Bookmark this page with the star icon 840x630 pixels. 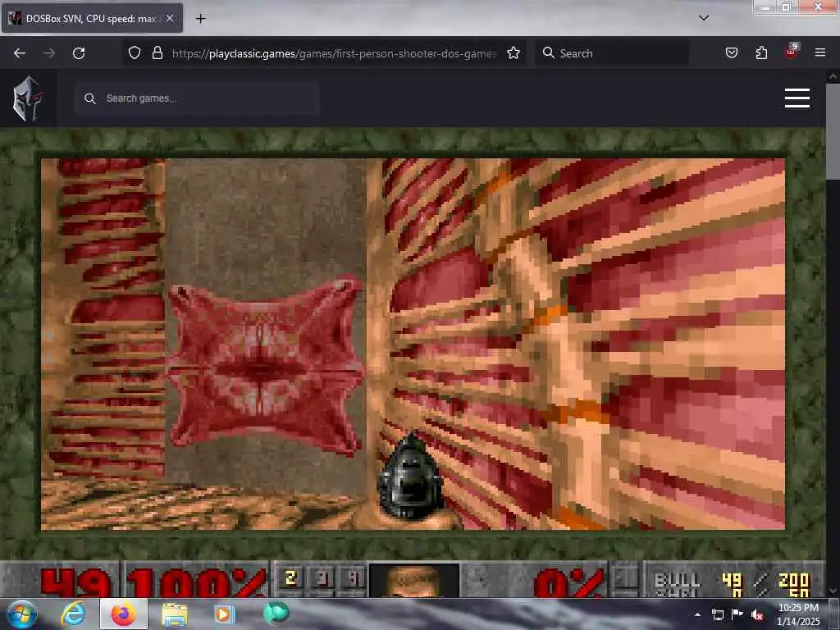click(514, 52)
